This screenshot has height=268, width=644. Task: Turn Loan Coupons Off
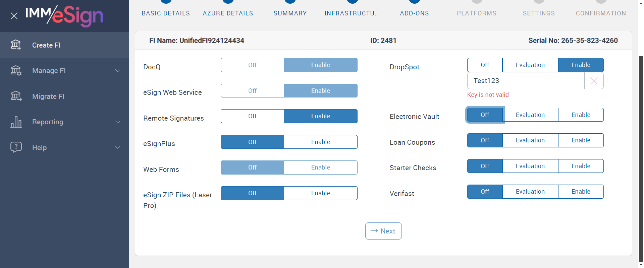pos(485,140)
